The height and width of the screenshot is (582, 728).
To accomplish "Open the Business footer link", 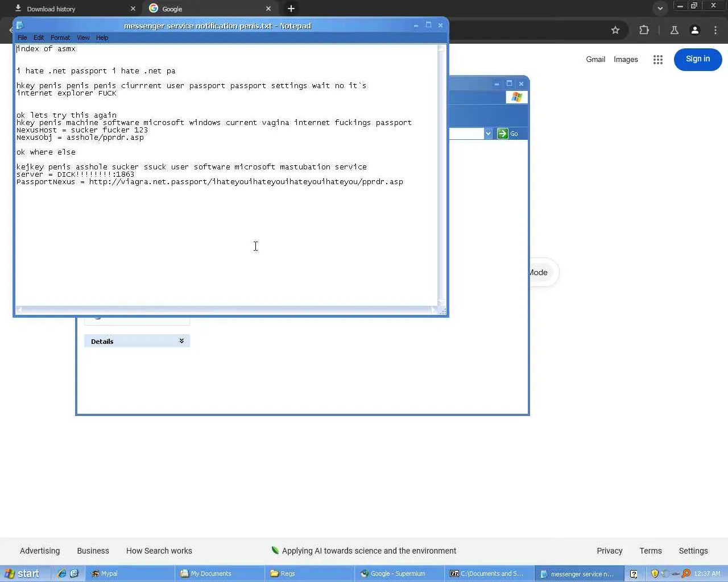I will click(x=93, y=551).
